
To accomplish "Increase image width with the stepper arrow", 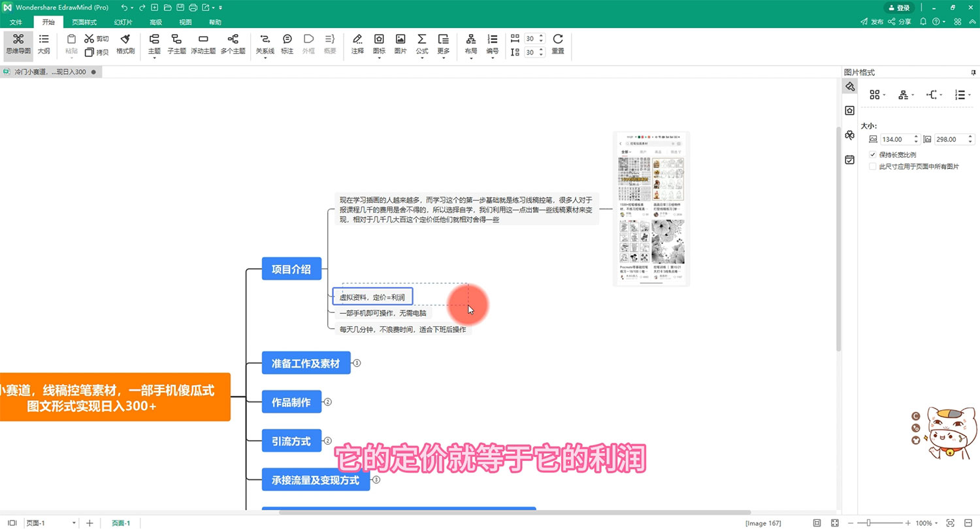I will (915, 136).
